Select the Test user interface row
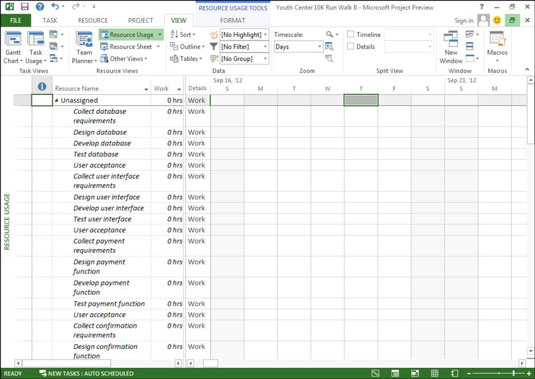Screen dimensions: 535x379 coord(102,219)
